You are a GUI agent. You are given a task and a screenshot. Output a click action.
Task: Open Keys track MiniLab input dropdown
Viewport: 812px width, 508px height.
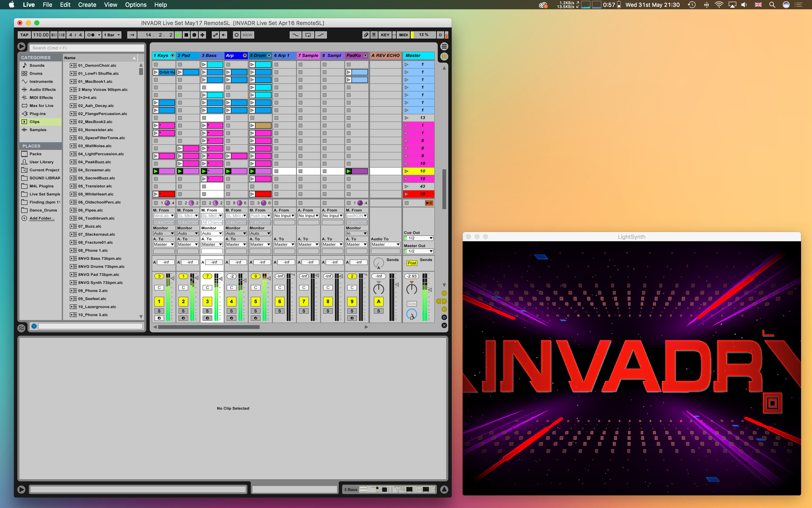[164, 216]
